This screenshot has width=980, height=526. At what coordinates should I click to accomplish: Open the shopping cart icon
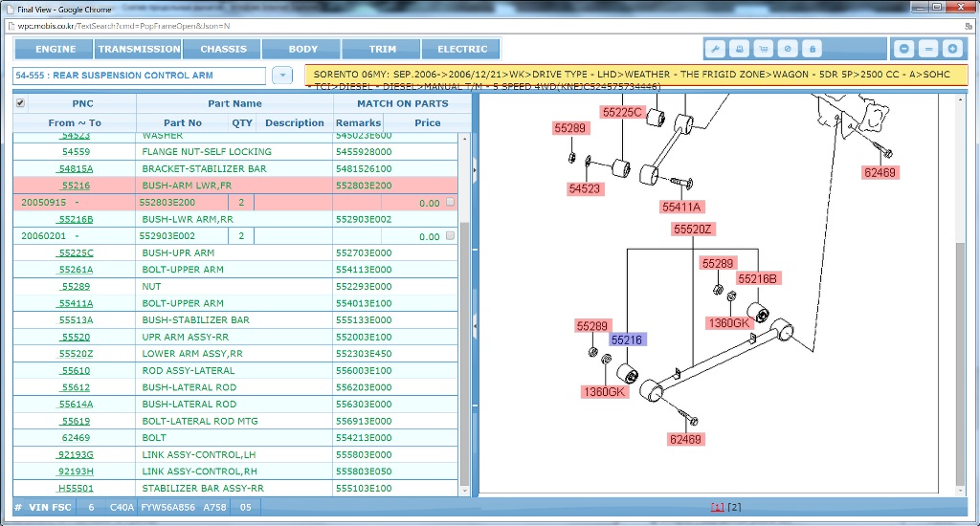tap(763, 49)
